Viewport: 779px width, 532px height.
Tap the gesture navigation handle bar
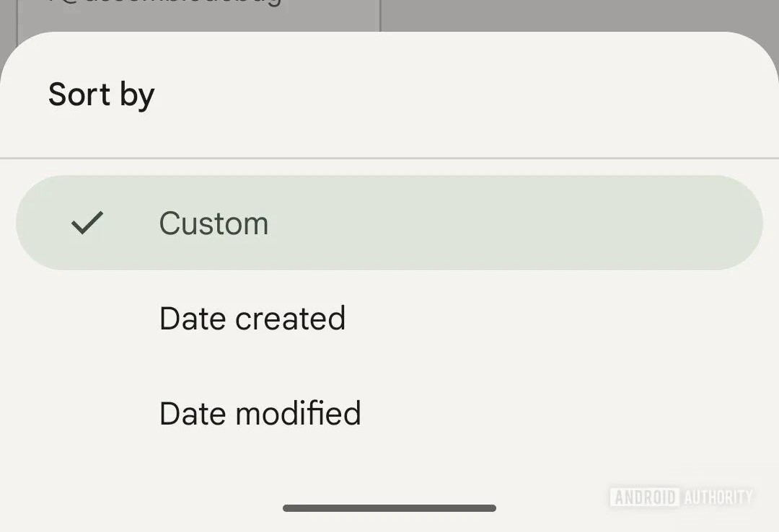pyautogui.click(x=389, y=508)
